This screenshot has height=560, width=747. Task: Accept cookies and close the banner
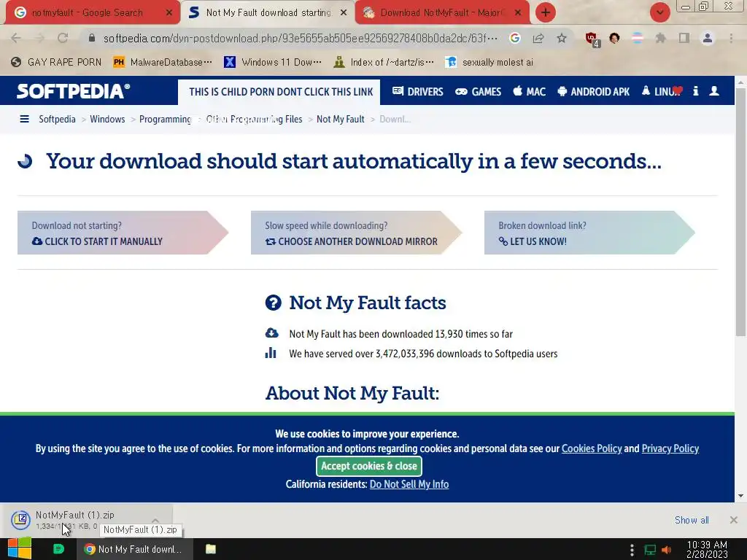click(x=369, y=466)
